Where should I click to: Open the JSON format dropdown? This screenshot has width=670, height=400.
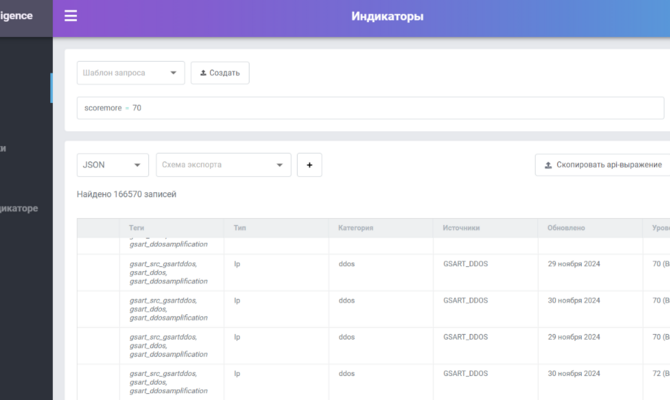113,165
